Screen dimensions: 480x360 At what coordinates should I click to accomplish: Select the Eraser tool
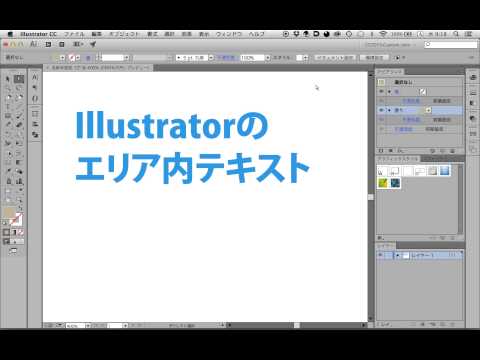tap(19, 125)
